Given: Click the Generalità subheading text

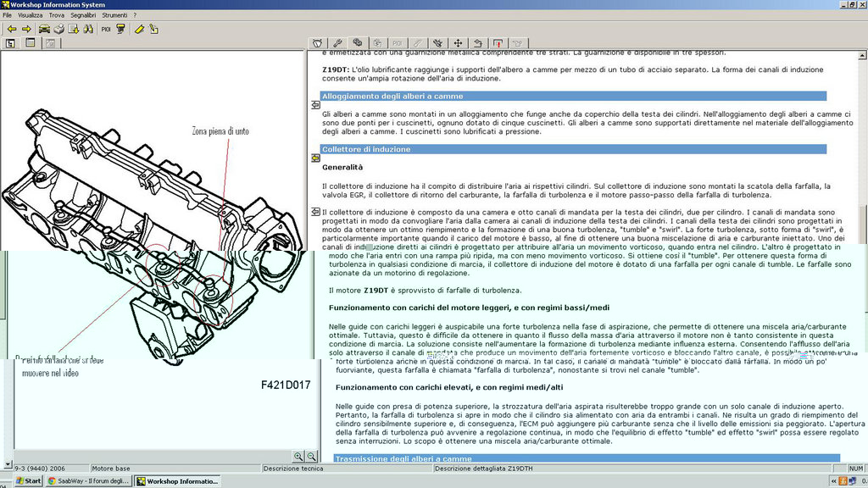Looking at the screenshot, I should tap(342, 167).
